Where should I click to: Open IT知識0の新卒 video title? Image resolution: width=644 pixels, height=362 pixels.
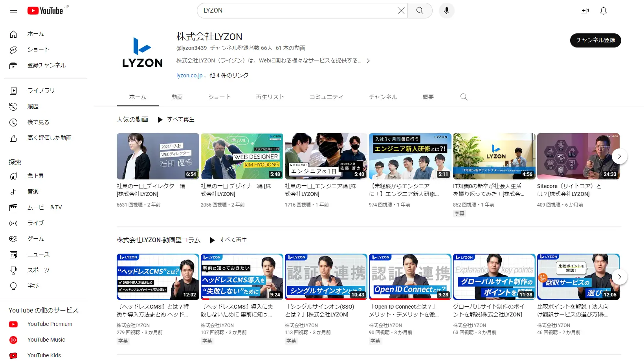[488, 190]
